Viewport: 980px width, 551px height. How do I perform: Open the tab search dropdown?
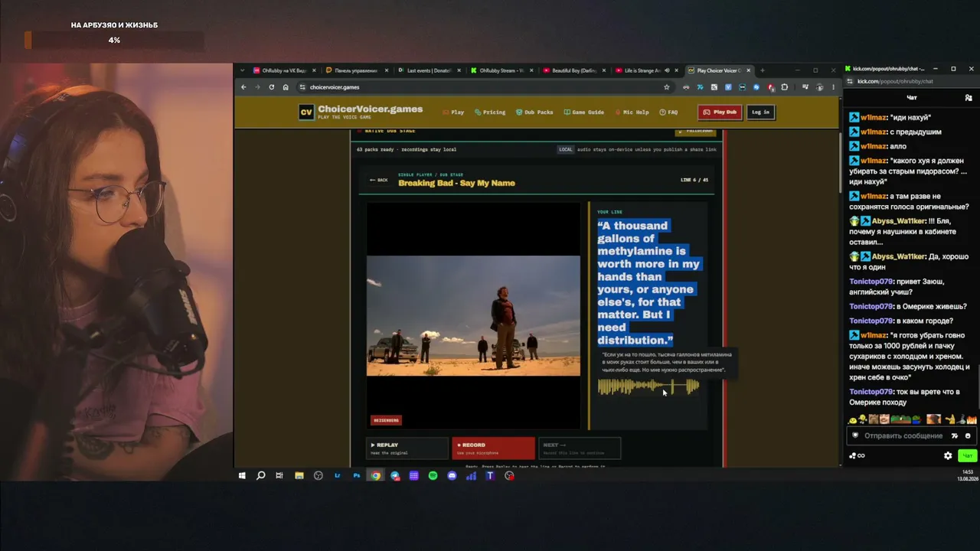point(243,70)
